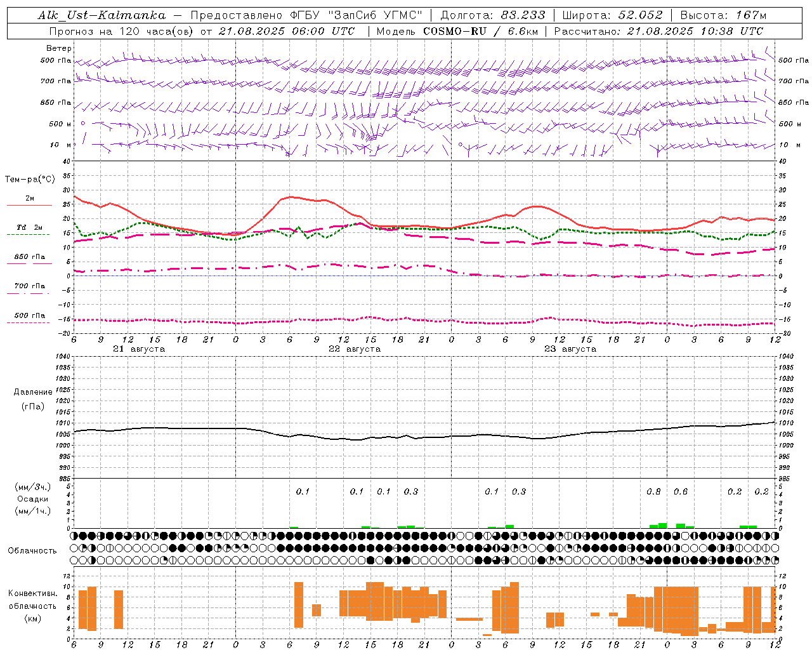The image size is (812, 650).
Task: Click the Осадки precipitation label
Action: click(33, 499)
